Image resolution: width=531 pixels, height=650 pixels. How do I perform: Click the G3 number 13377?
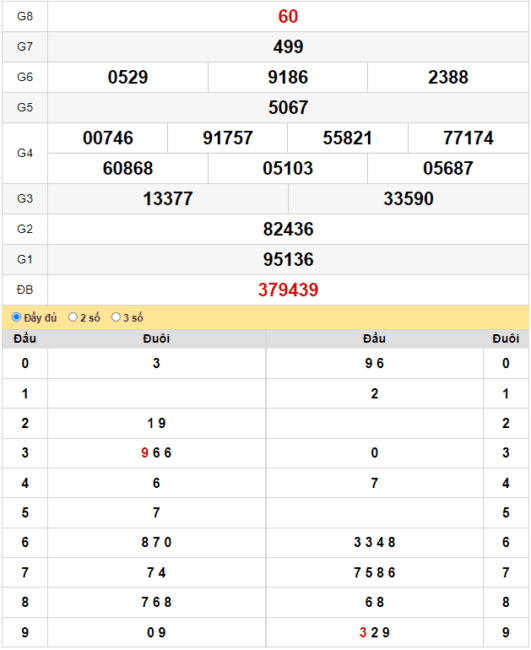pyautogui.click(x=168, y=199)
